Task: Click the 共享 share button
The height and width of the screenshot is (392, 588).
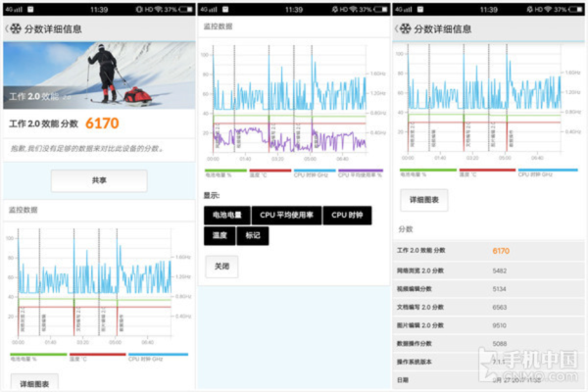Action: click(x=99, y=180)
